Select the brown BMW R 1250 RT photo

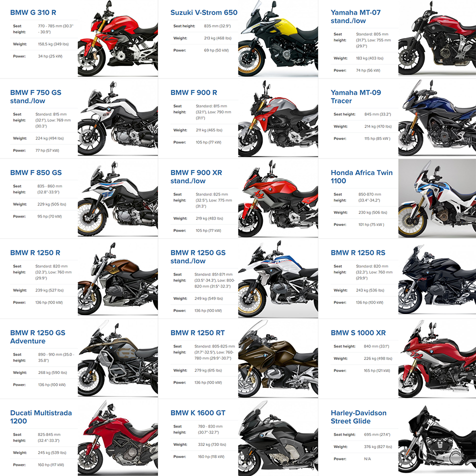pyautogui.click(x=278, y=359)
